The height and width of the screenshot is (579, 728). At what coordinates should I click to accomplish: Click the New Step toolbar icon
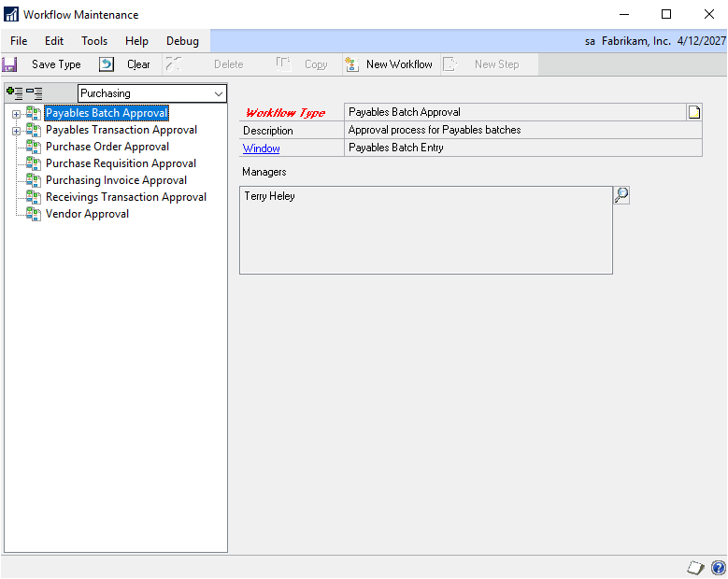click(x=450, y=64)
